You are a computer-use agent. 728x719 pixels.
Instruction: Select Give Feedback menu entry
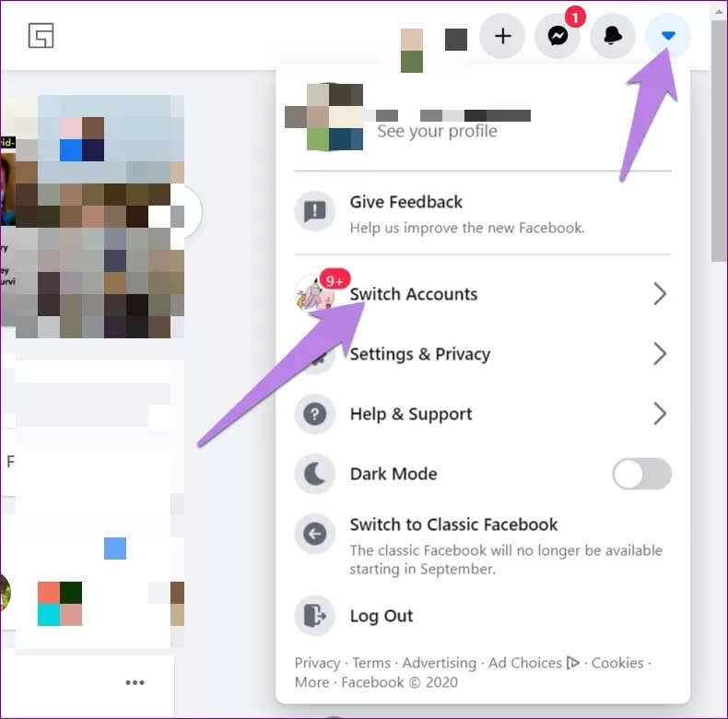(483, 212)
